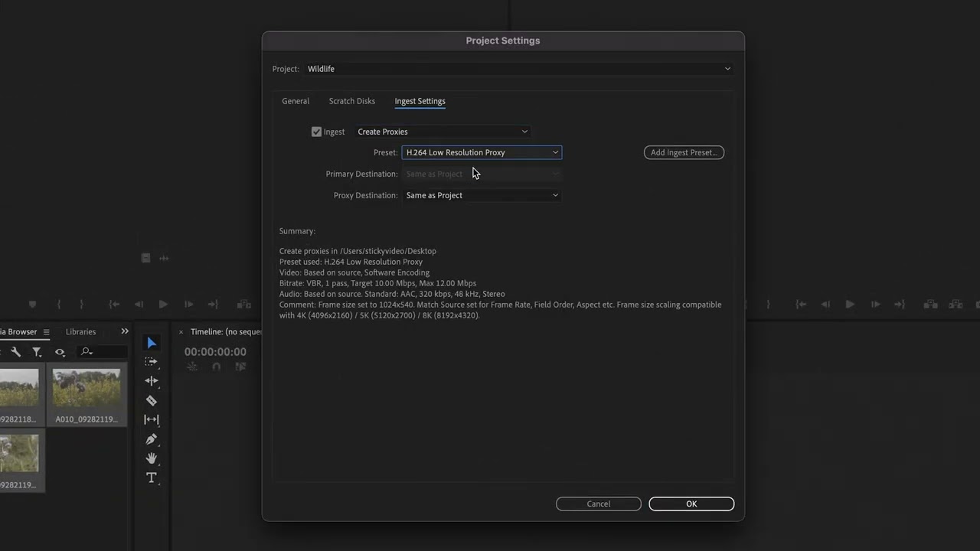Open the Create Proxies ingest action dropdown

coord(443,132)
